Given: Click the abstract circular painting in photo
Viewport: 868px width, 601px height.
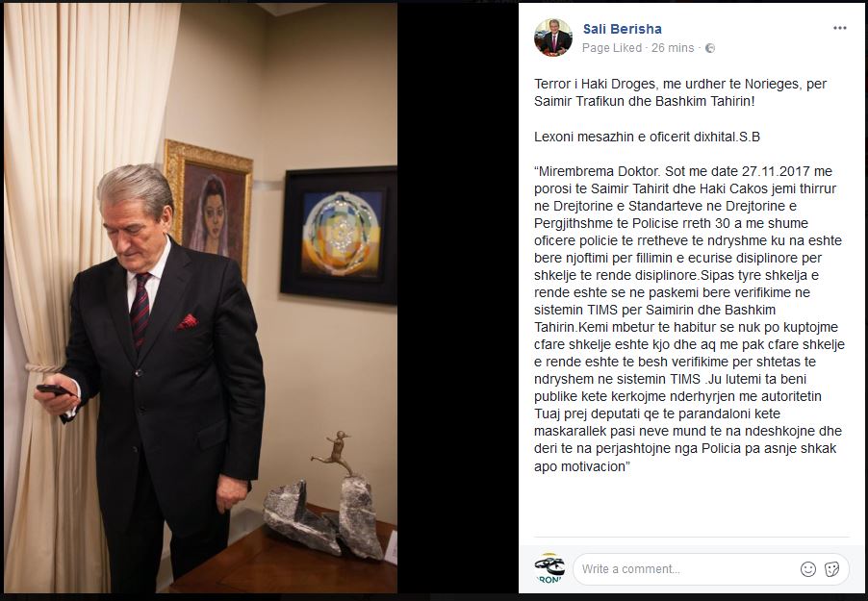Looking at the screenshot, I should click(x=339, y=236).
